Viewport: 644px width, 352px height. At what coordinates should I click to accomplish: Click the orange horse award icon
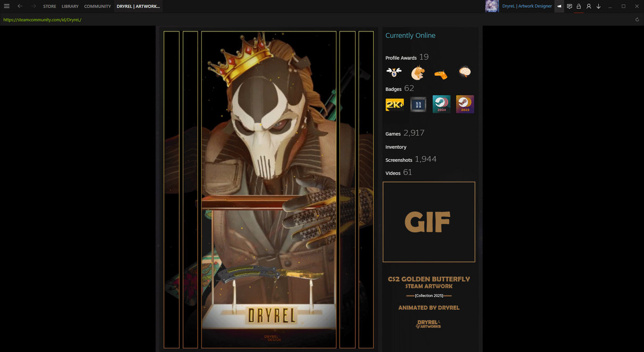(x=418, y=72)
